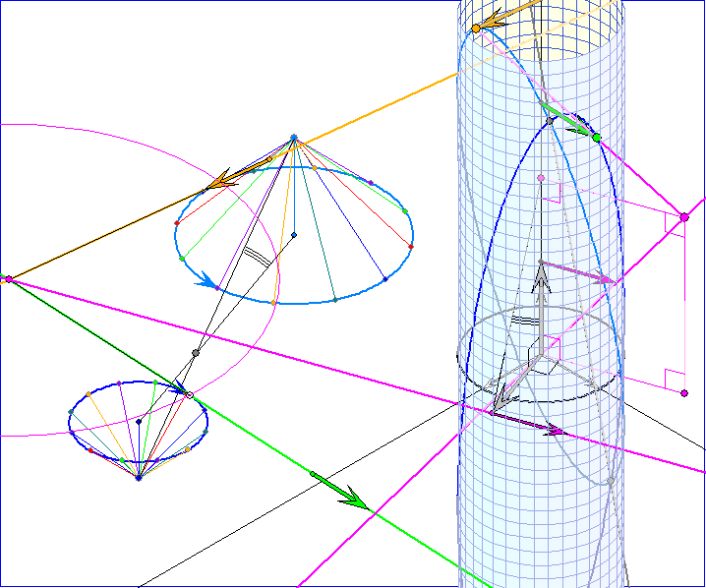Select the gray point on the curve near the cylinder bottom
Image resolution: width=706 pixels, height=588 pixels.
[x=611, y=481]
